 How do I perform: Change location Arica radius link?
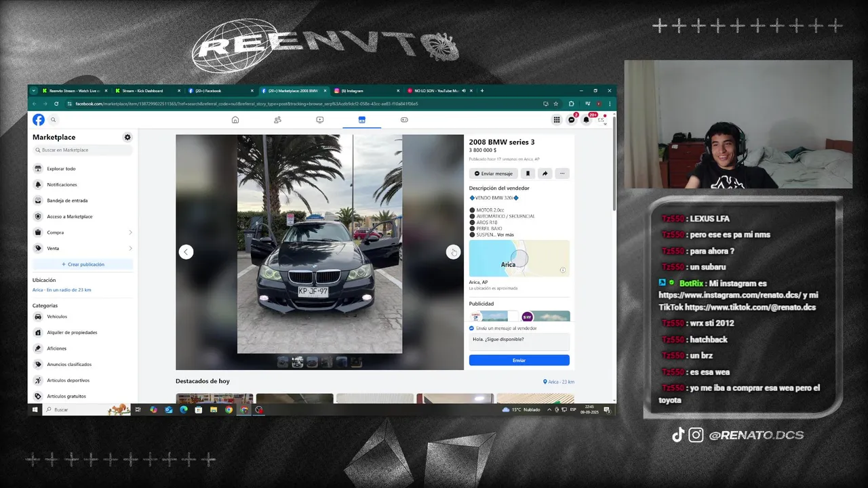62,290
